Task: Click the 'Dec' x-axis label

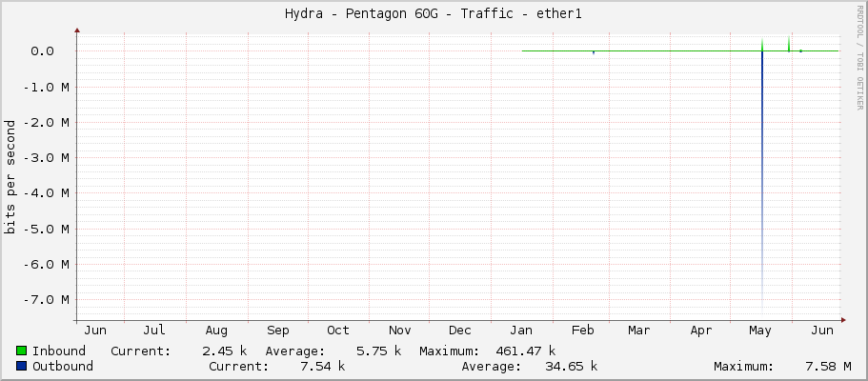Action: coord(460,331)
